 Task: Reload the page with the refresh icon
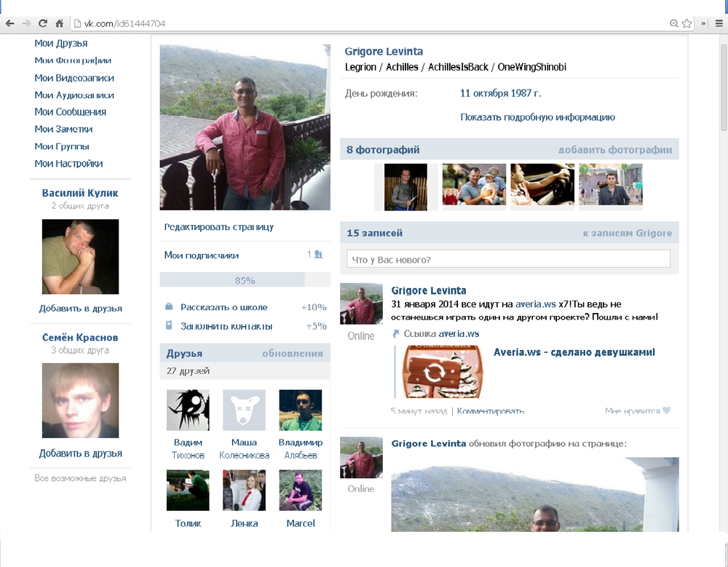tap(43, 23)
